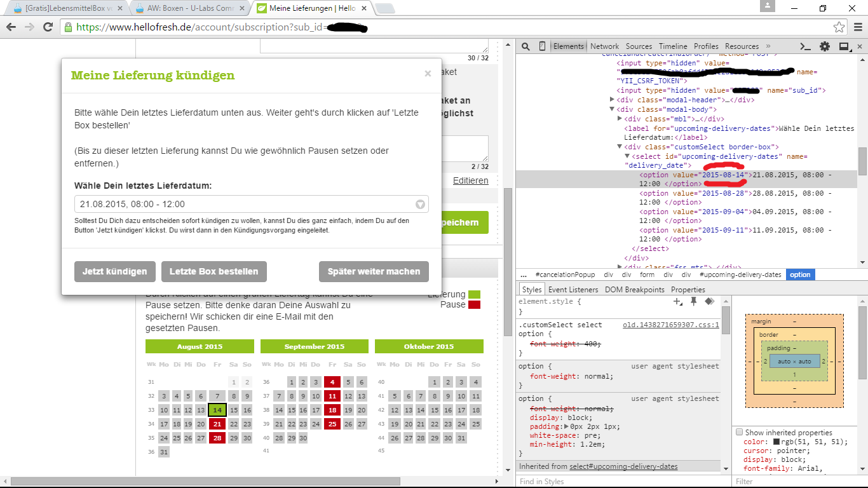This screenshot has height=488, width=868.
Task: Close the cancellation dialog with X
Action: click(x=428, y=74)
